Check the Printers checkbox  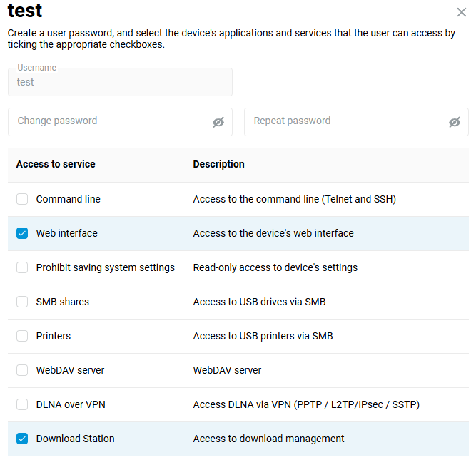coord(22,336)
